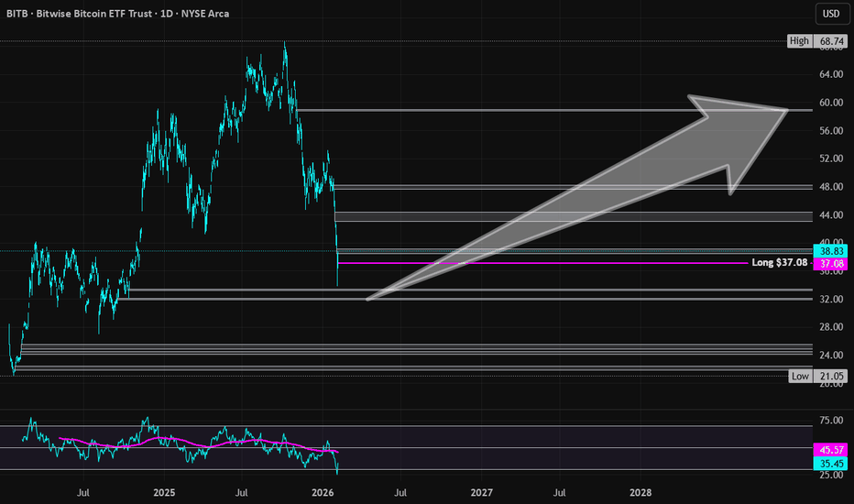Select the Low 21.05 price label
Viewport: 854px width, 504px height.
pos(817,376)
